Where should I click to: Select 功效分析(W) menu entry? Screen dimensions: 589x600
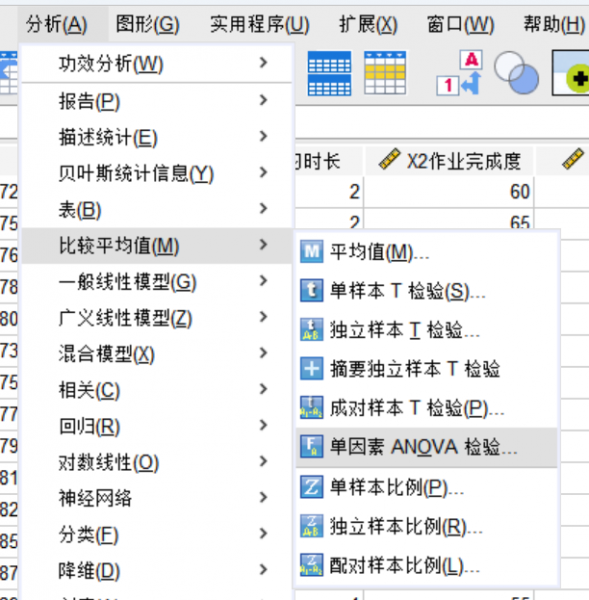[157, 63]
